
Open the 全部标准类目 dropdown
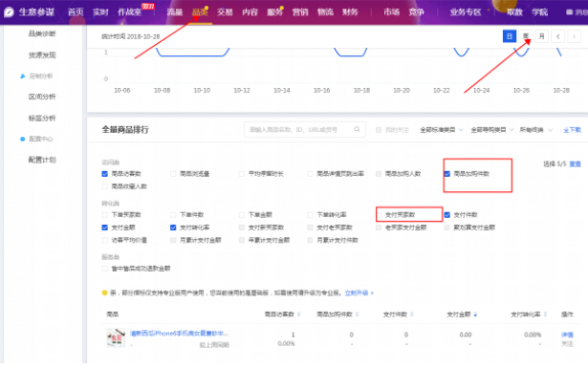point(442,130)
